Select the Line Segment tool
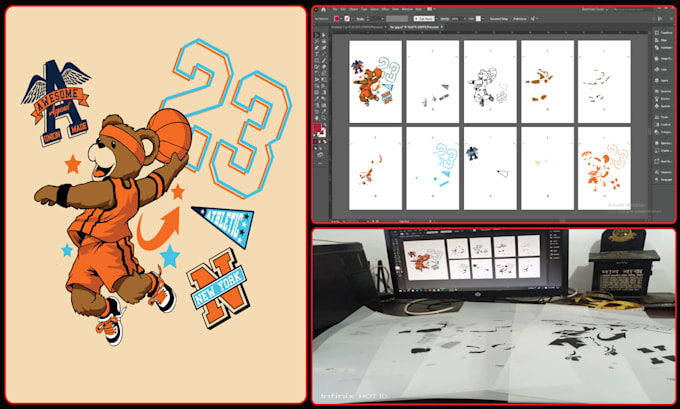 pos(324,54)
